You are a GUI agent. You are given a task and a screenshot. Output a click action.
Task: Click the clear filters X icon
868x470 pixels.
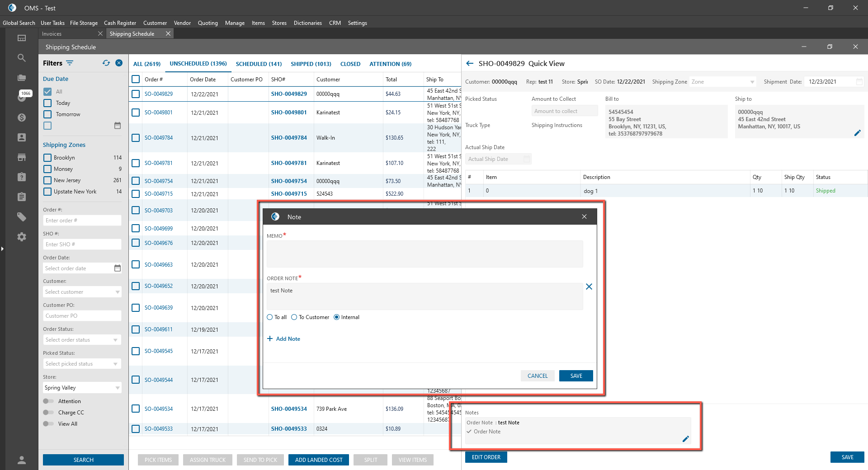pos(119,63)
